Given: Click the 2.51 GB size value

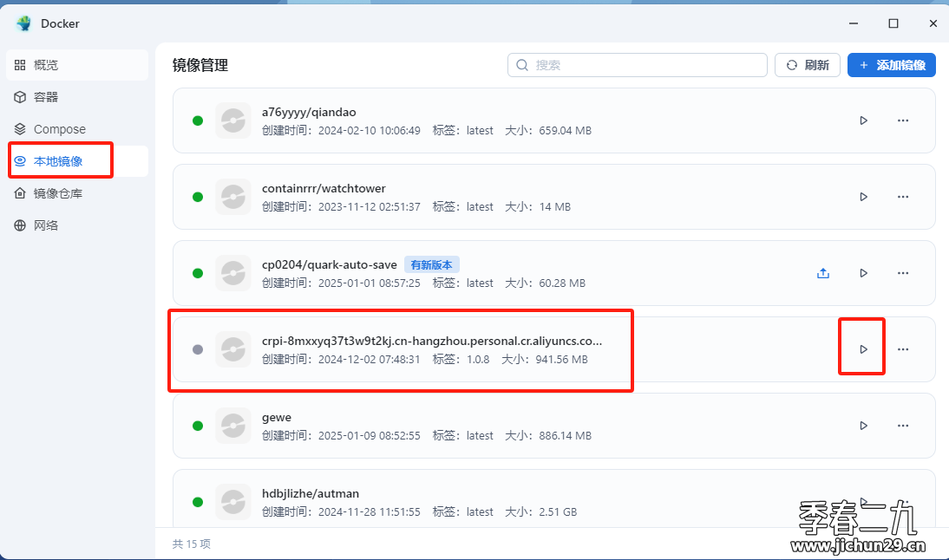Looking at the screenshot, I should [558, 511].
